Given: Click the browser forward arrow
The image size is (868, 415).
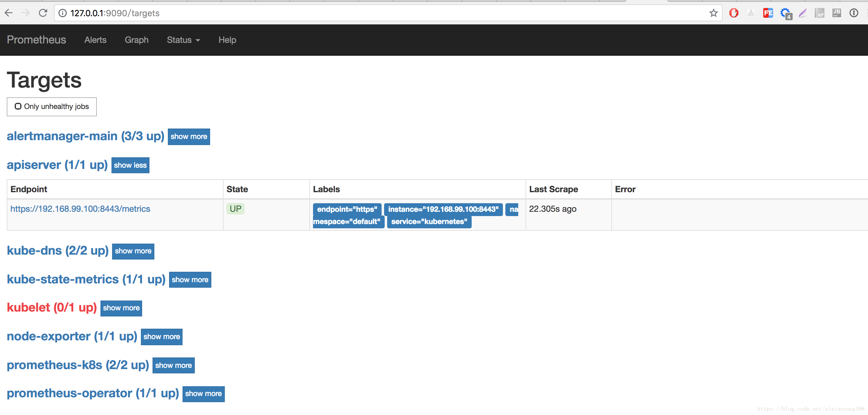Looking at the screenshot, I should point(26,13).
